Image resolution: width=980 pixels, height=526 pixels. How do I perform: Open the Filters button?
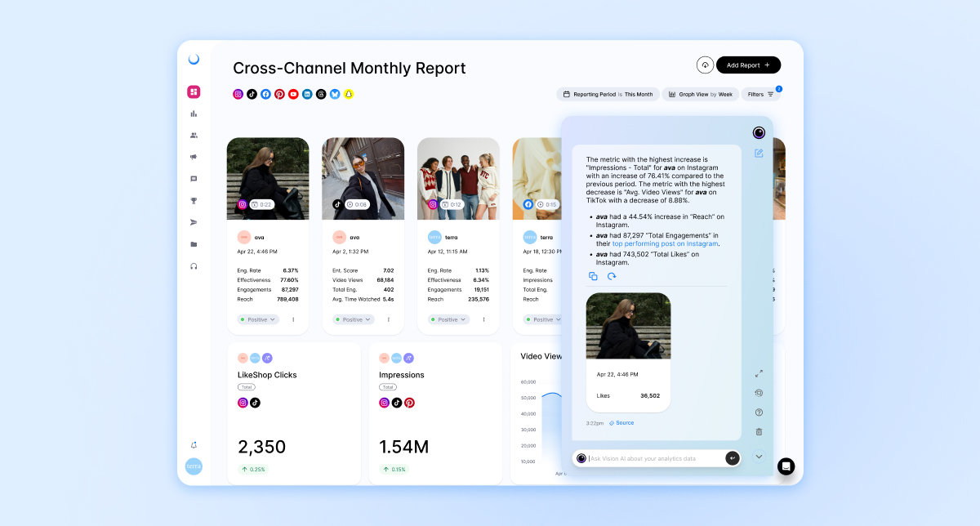click(x=760, y=94)
